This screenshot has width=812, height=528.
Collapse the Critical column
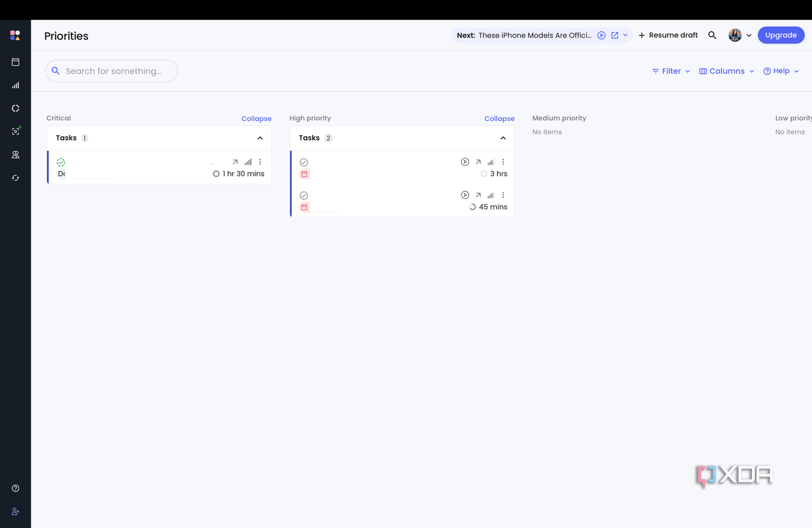(256, 118)
